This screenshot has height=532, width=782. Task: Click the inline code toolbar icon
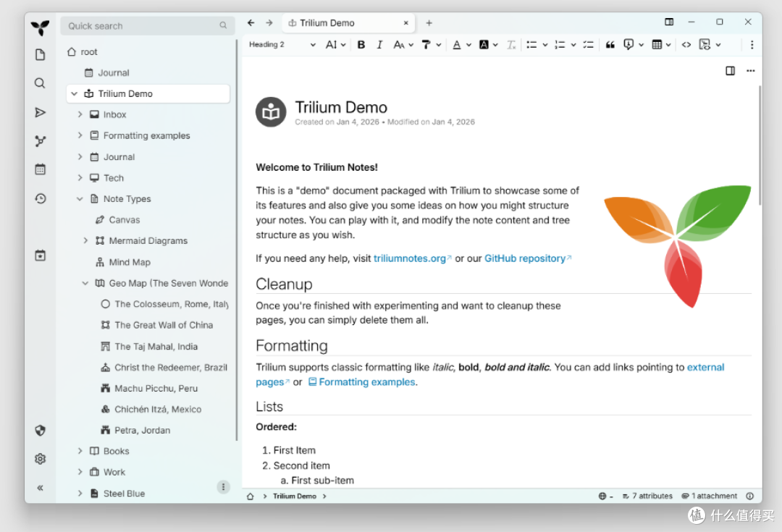(686, 45)
